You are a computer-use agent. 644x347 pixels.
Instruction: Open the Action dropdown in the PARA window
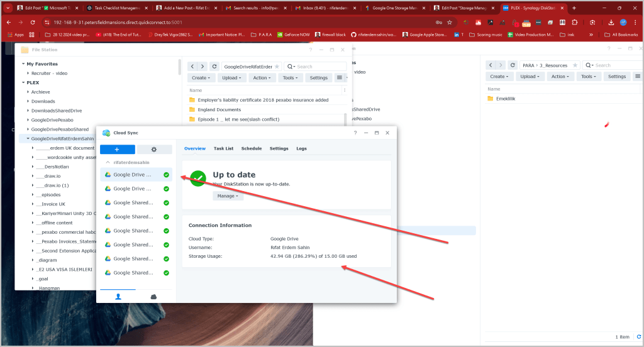pos(560,77)
